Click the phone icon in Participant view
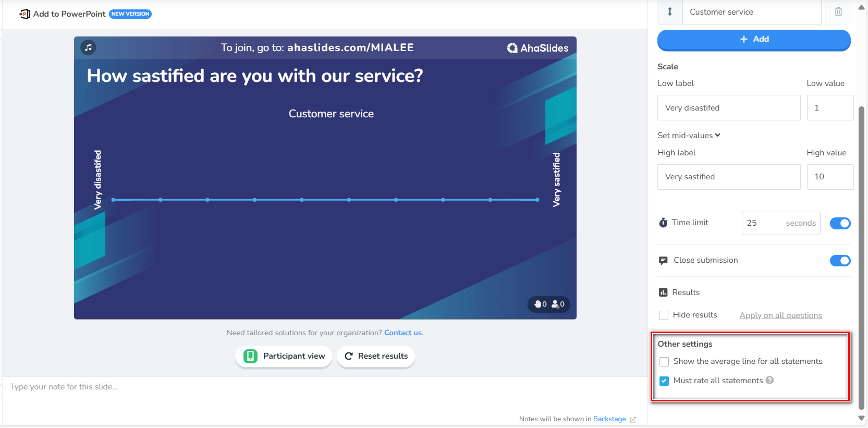The image size is (868, 428). point(251,356)
